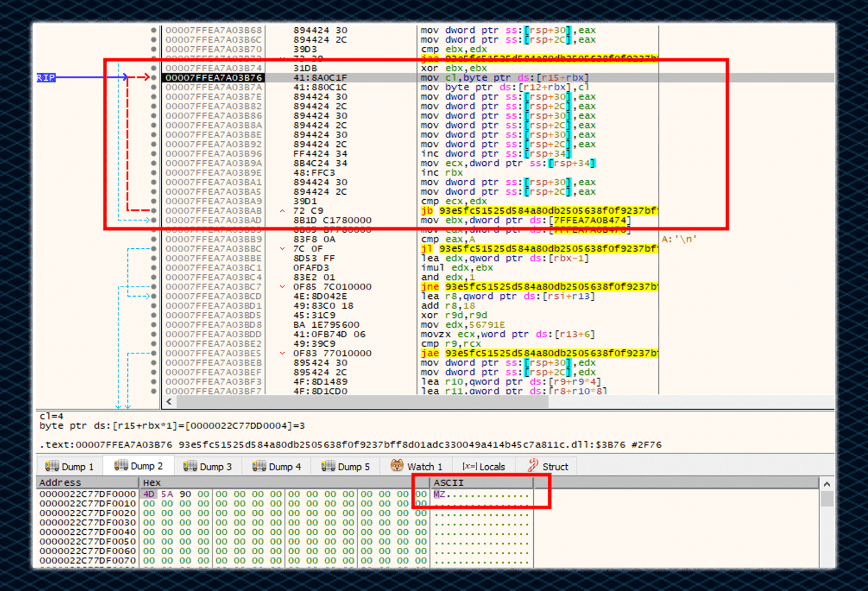Click the dump pane scroll up arrow
Screen dimensions: 868x591
tap(827, 484)
